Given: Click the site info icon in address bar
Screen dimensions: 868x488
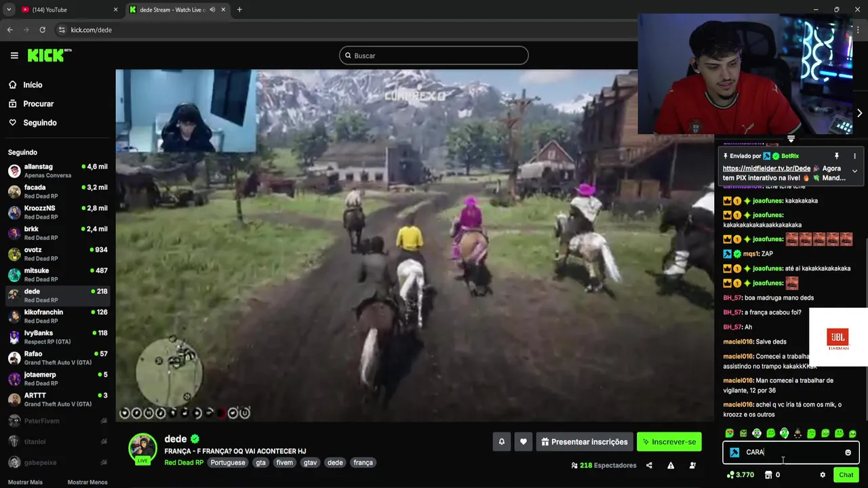Looking at the screenshot, I should 62,30.
